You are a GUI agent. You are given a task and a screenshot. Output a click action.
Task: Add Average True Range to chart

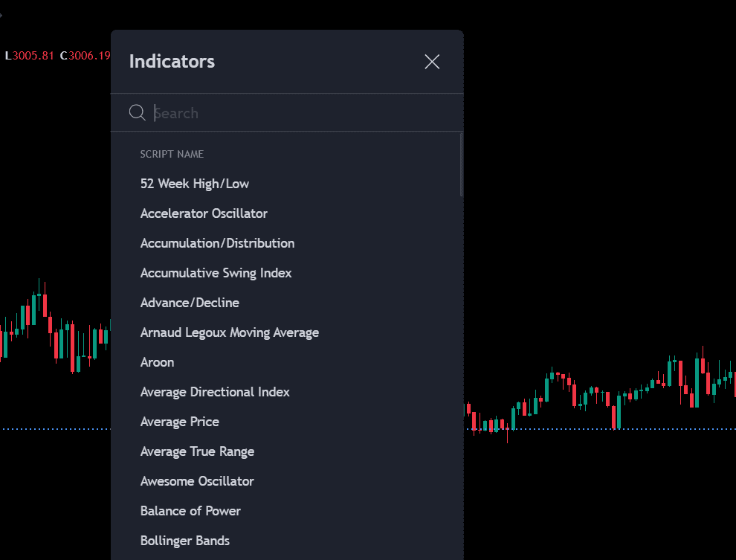point(197,451)
